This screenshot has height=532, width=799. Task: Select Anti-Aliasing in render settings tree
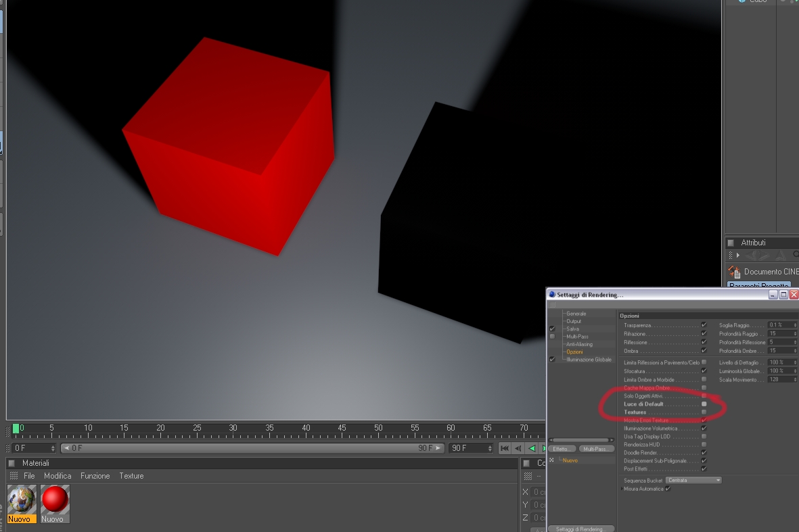579,344
